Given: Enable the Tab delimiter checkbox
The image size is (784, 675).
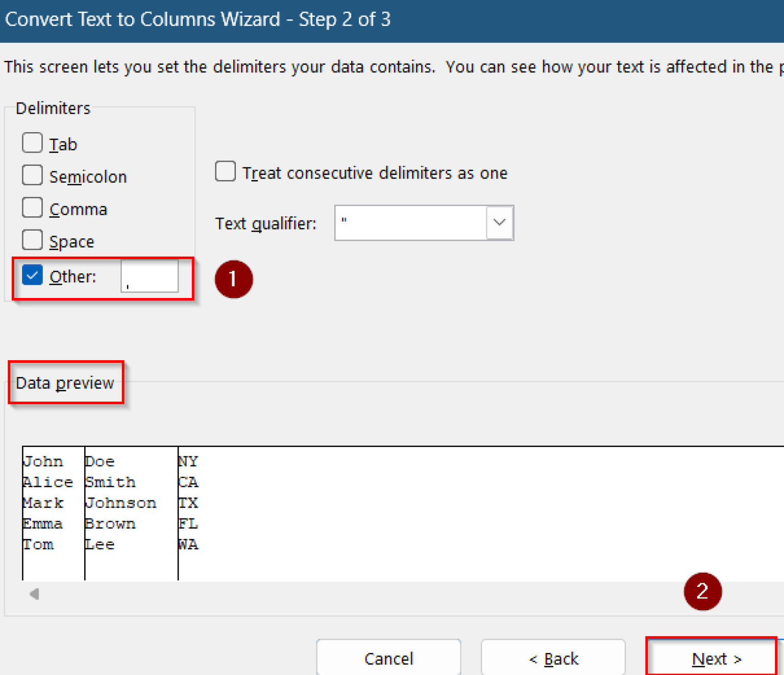Looking at the screenshot, I should (32, 143).
